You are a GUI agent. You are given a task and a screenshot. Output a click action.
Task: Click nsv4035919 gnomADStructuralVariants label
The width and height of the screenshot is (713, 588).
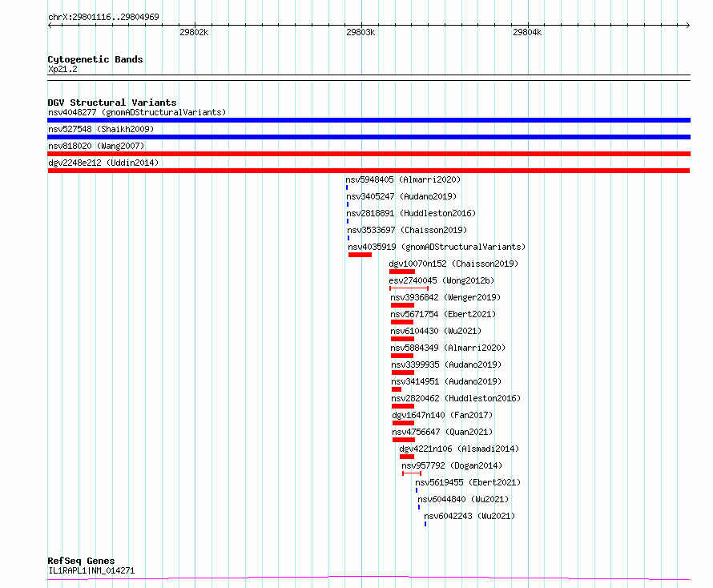pyautogui.click(x=437, y=247)
